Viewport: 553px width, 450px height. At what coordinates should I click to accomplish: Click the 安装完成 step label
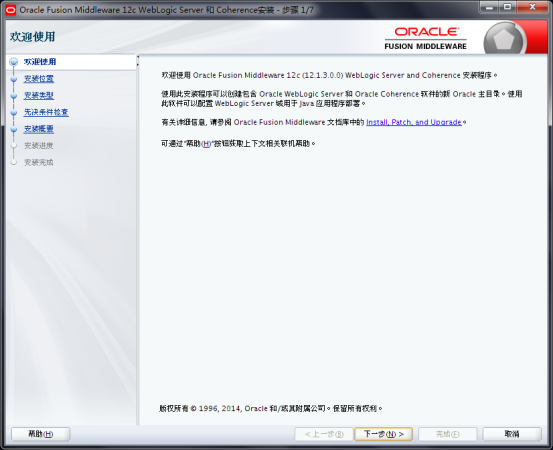pos(39,162)
